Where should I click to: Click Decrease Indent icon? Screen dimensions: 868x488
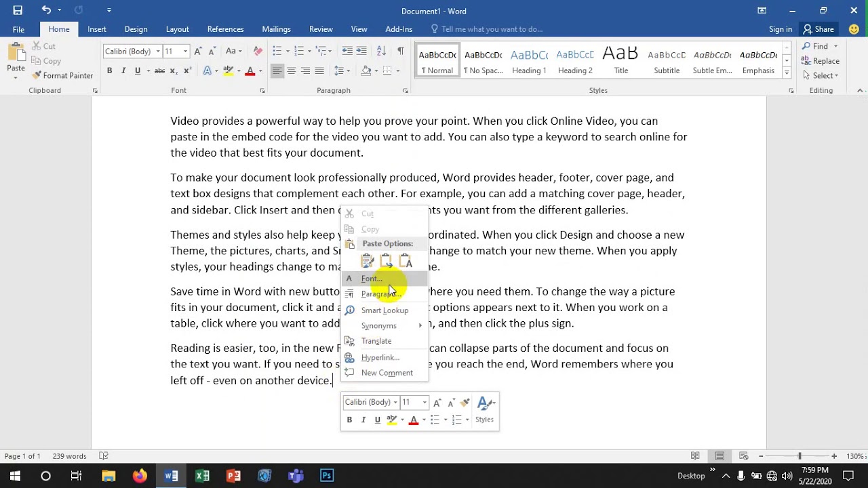(x=347, y=51)
